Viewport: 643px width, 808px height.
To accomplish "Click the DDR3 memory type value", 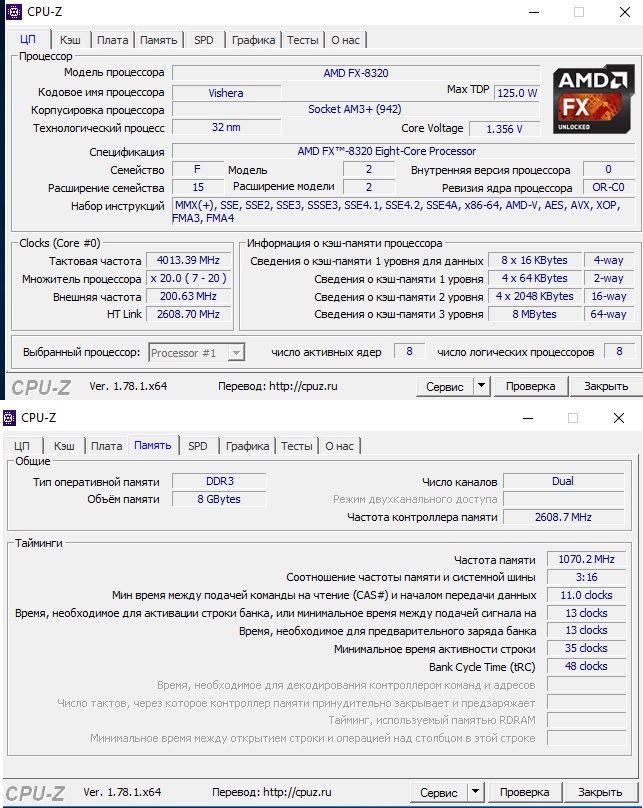I will coord(219,481).
